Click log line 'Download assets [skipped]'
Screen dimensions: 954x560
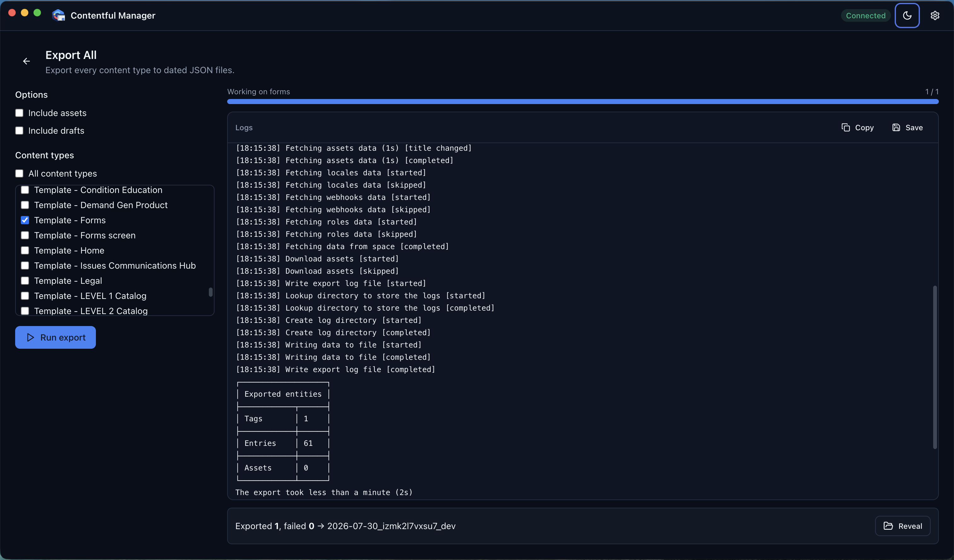[317, 271]
